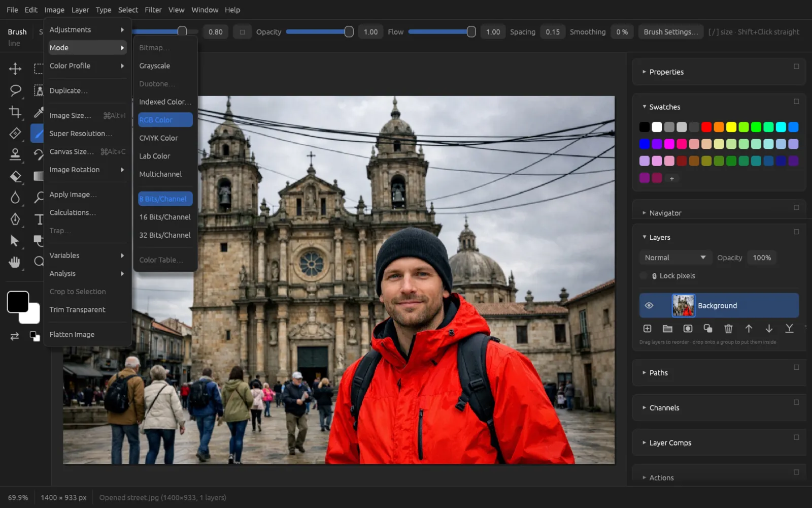The height and width of the screenshot is (508, 812).
Task: Move layer up with the up arrow
Action: 749,329
